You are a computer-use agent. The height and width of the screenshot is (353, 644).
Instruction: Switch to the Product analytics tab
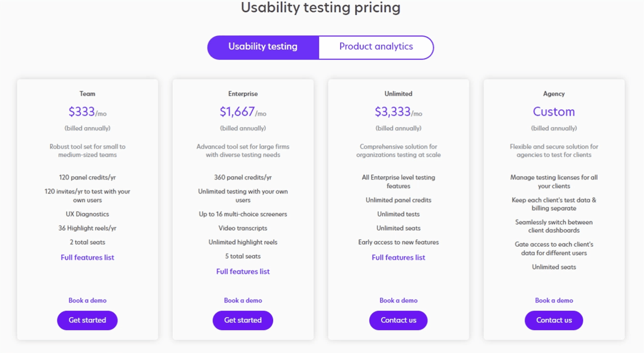click(376, 47)
